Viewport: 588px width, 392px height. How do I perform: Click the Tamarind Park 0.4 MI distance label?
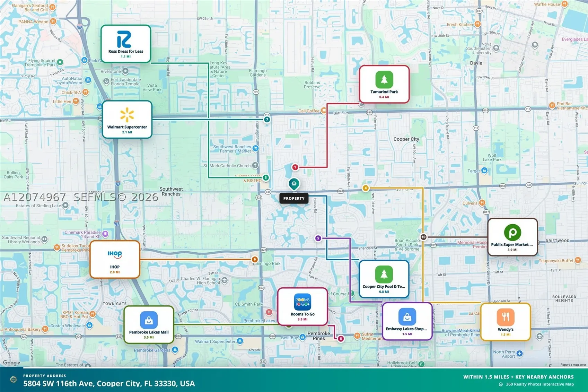click(x=384, y=97)
